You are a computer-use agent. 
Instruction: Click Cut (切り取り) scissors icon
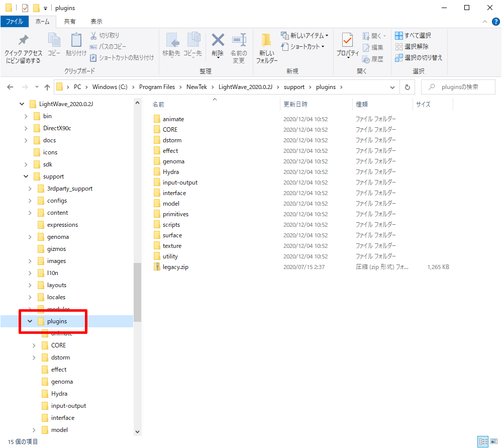click(93, 36)
